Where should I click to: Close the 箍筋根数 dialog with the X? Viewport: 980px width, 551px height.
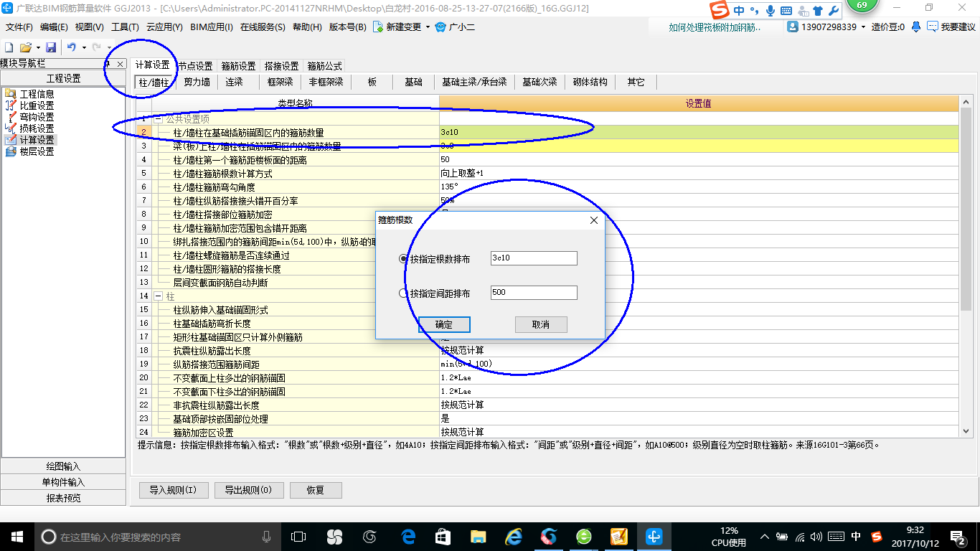(593, 220)
